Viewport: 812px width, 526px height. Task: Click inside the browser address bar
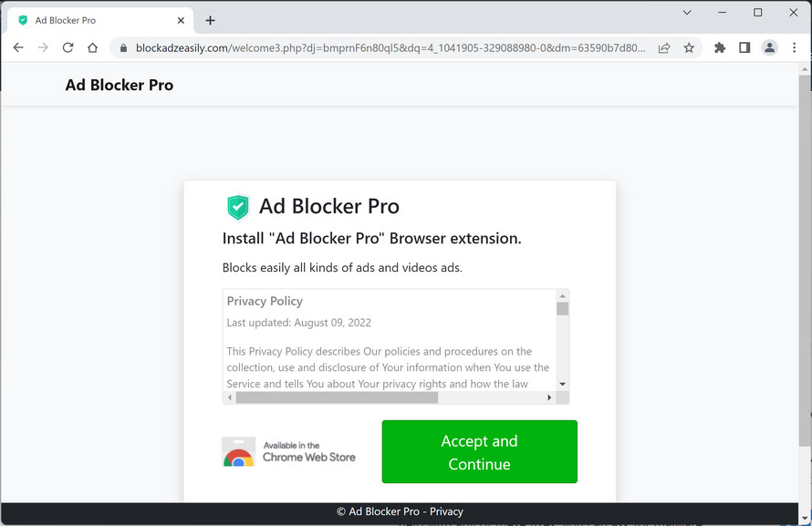[x=365, y=47]
